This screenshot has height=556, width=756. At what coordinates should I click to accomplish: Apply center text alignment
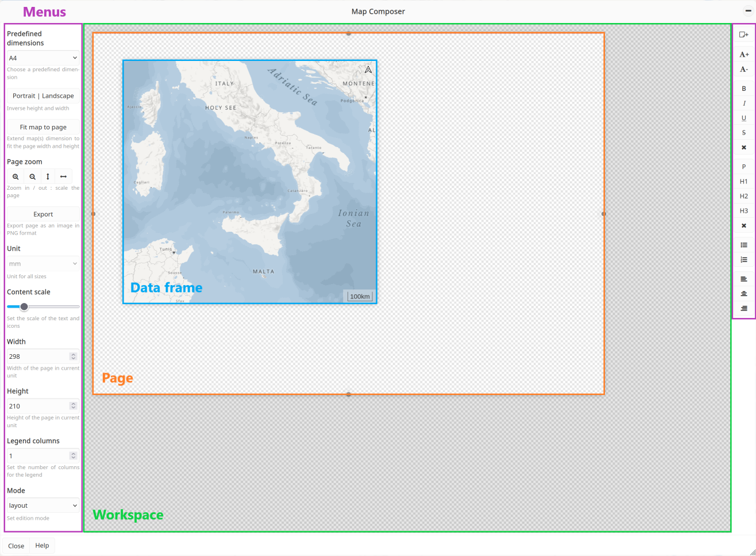pyautogui.click(x=743, y=293)
